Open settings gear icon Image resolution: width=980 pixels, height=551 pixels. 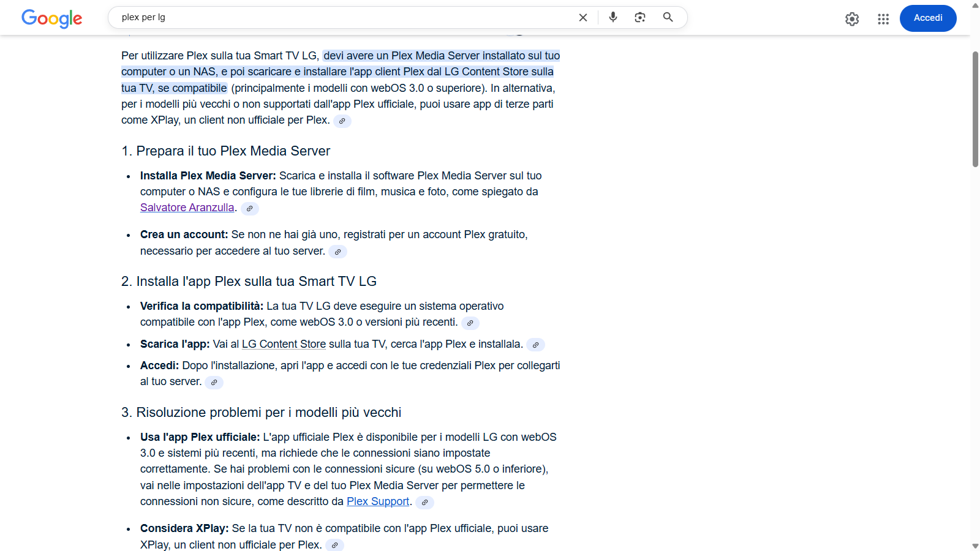click(x=852, y=19)
